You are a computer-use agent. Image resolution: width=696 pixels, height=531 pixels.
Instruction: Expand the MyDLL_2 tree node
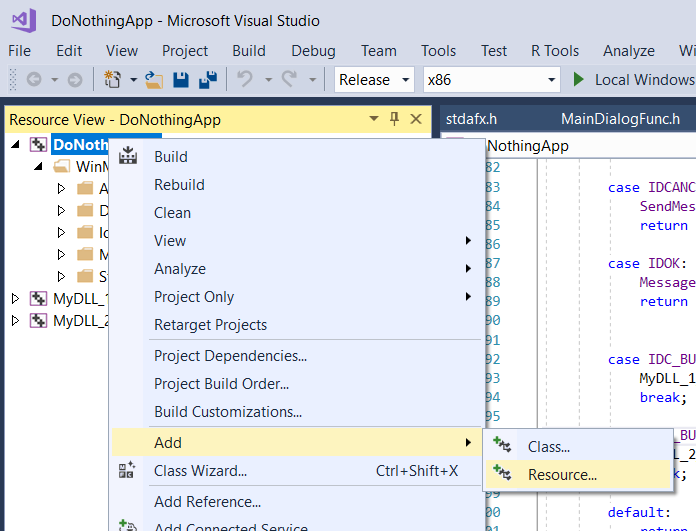click(x=16, y=320)
